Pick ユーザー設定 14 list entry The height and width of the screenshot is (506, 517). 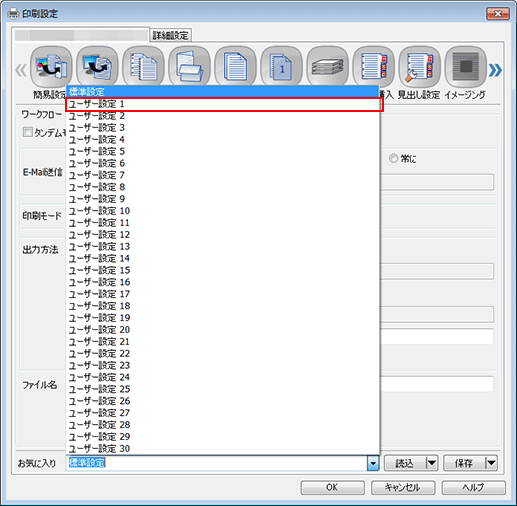tap(222, 258)
